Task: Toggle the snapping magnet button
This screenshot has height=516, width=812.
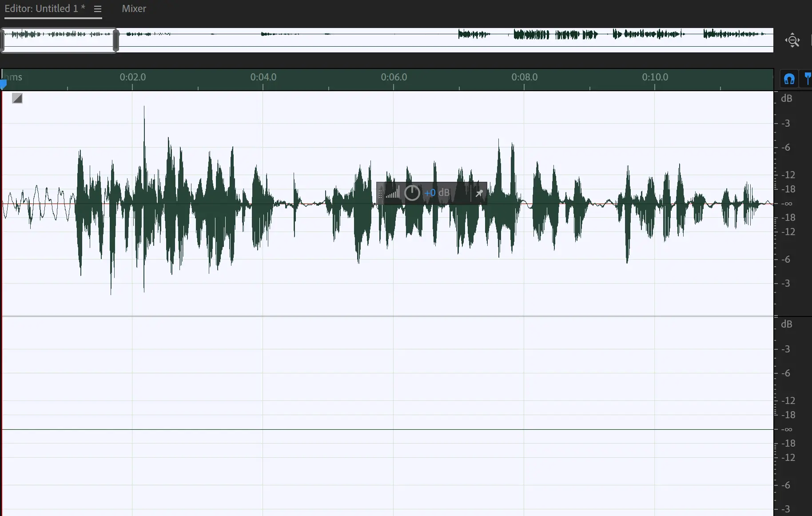Action: pos(789,79)
